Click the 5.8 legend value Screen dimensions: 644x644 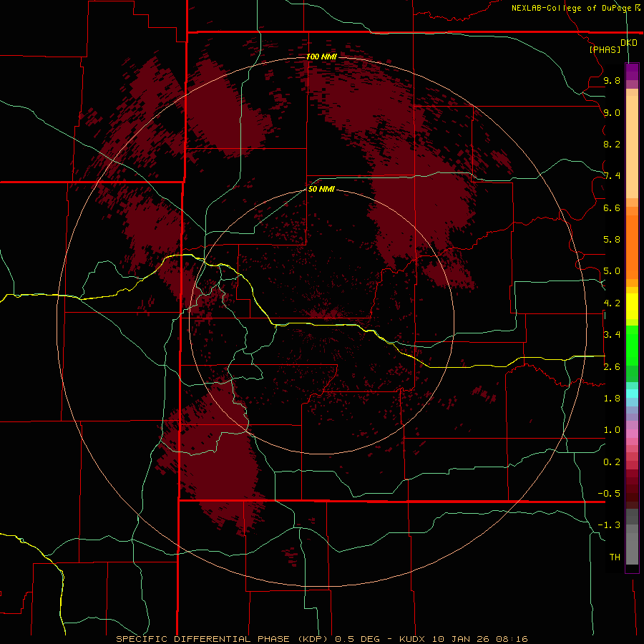coord(612,240)
